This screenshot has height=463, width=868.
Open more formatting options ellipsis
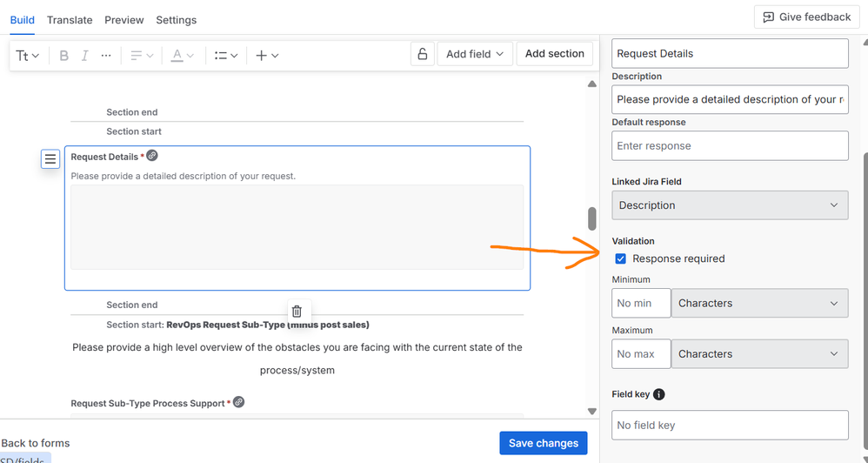click(106, 56)
